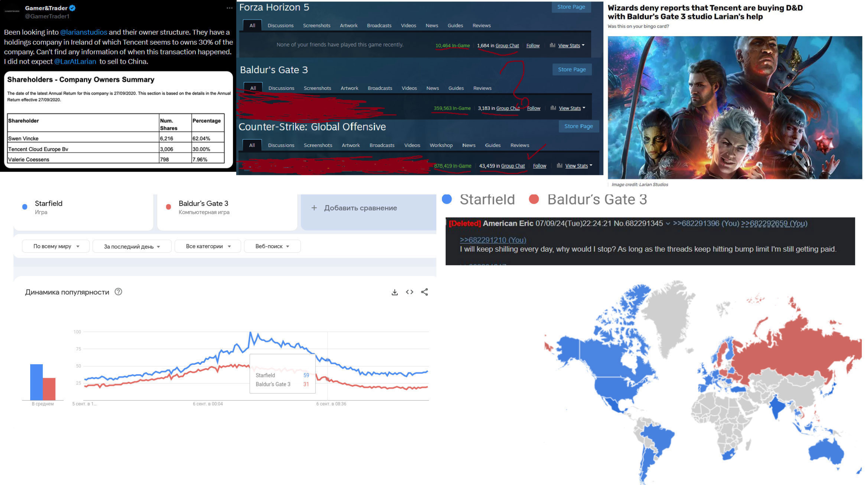Click Store Page button for Baldur's Gate 3

point(572,69)
